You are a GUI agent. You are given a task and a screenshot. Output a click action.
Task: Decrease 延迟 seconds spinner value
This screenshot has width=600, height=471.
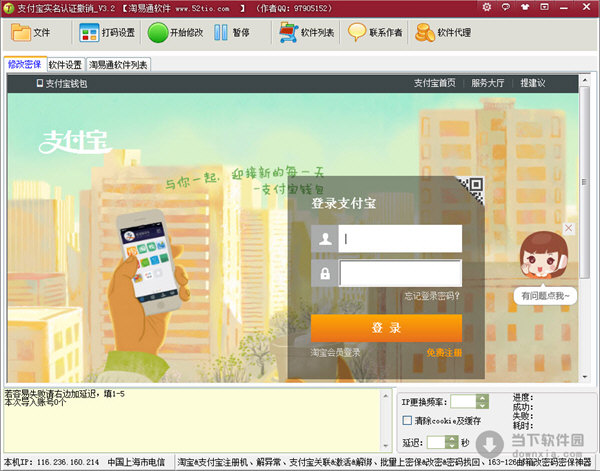452,446
